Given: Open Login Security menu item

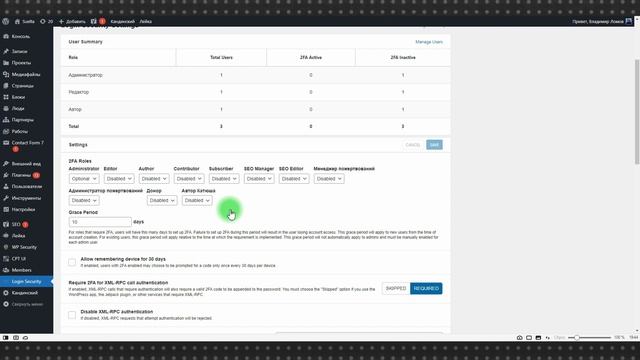Looking at the screenshot, I should [x=27, y=282].
